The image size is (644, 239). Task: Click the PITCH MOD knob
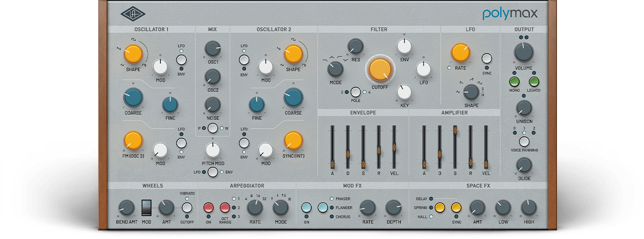(212, 150)
